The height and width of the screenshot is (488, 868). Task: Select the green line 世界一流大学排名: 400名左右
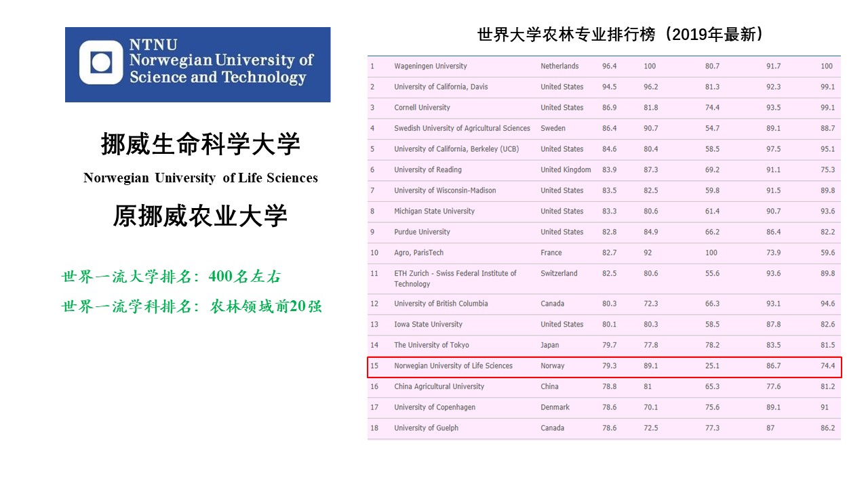[x=171, y=277]
